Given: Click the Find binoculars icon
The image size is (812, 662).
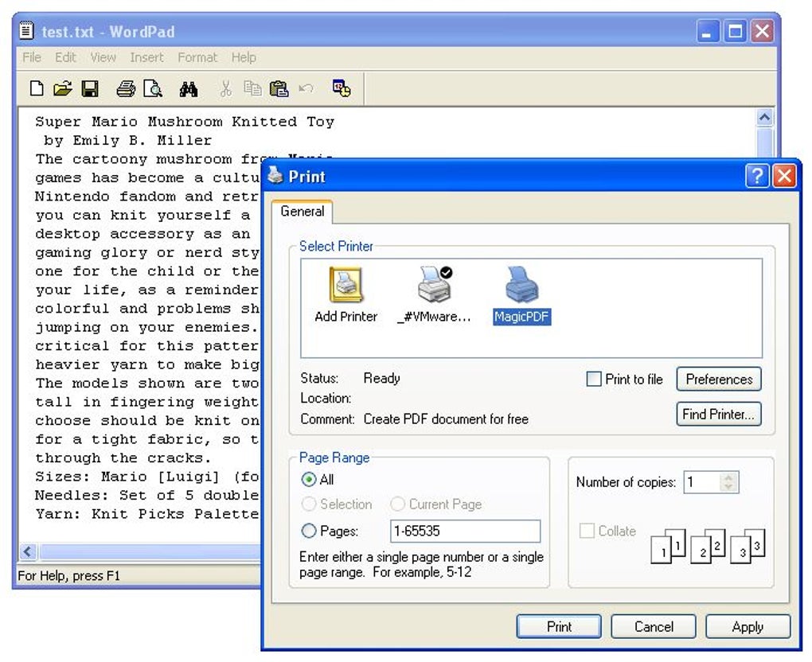Looking at the screenshot, I should [x=189, y=88].
